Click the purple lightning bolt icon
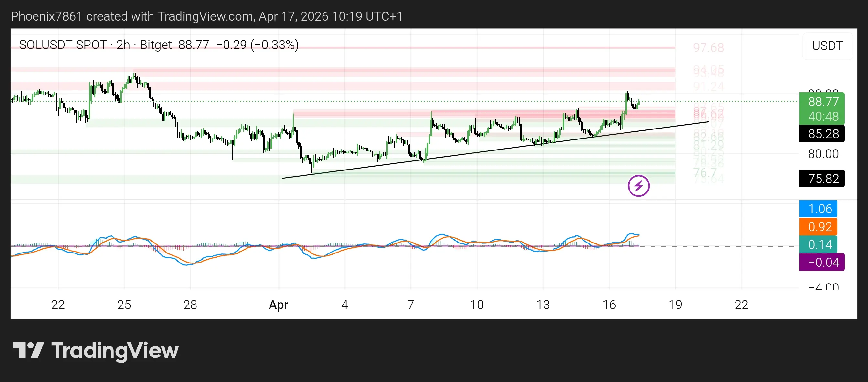868x382 pixels. coord(638,186)
